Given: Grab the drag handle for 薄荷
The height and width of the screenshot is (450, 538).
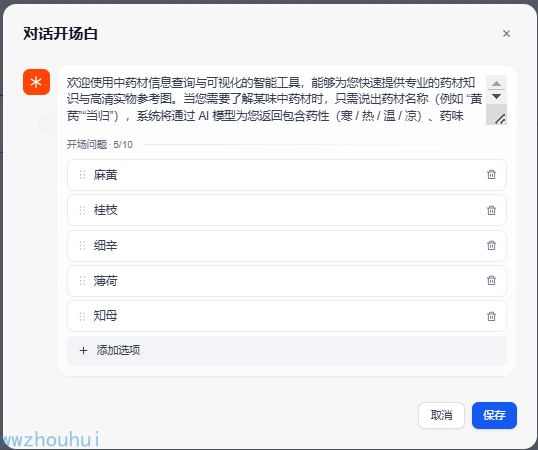Looking at the screenshot, I should (x=82, y=281).
